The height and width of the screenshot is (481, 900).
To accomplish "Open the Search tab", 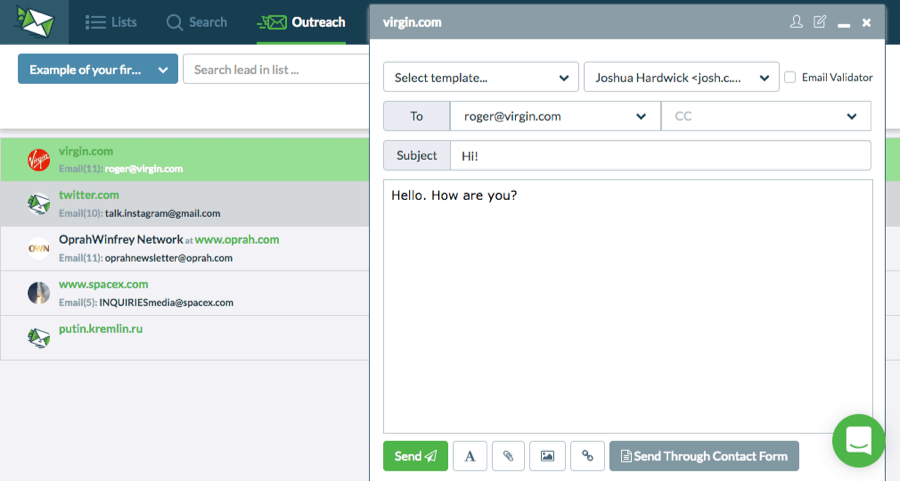I will [197, 22].
